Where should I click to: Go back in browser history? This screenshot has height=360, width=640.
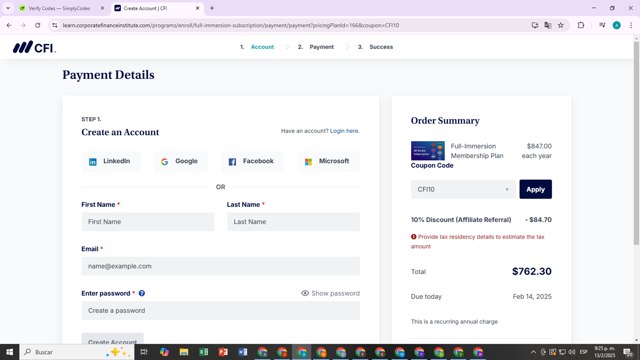coord(9,25)
